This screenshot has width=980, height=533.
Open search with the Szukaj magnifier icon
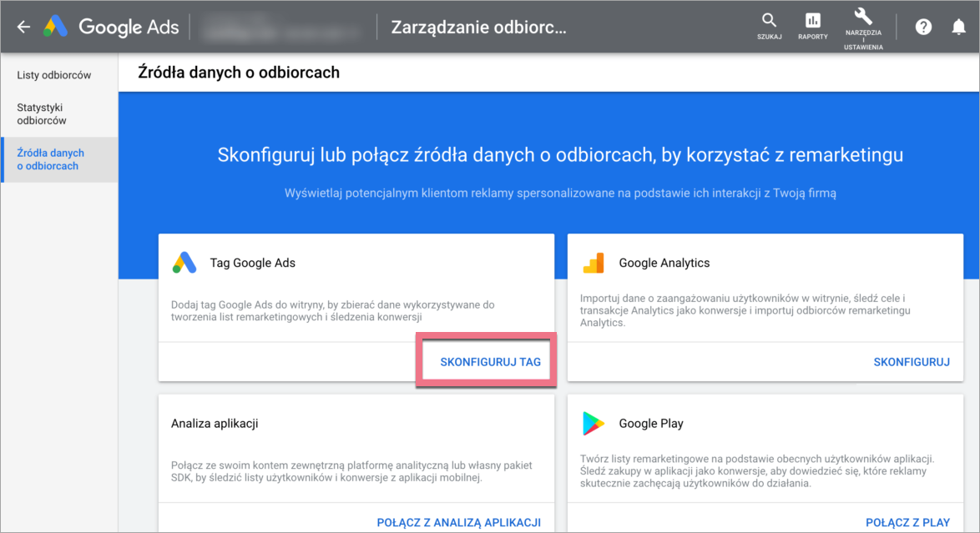769,21
